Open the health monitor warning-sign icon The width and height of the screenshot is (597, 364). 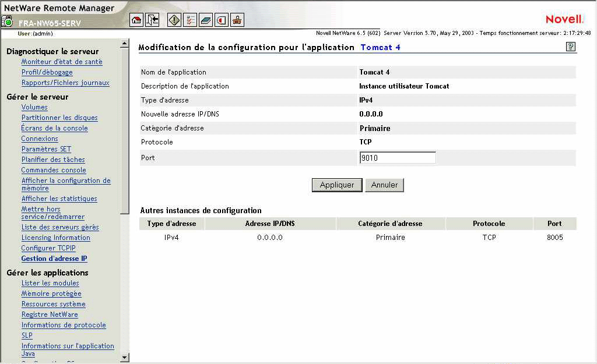[174, 20]
